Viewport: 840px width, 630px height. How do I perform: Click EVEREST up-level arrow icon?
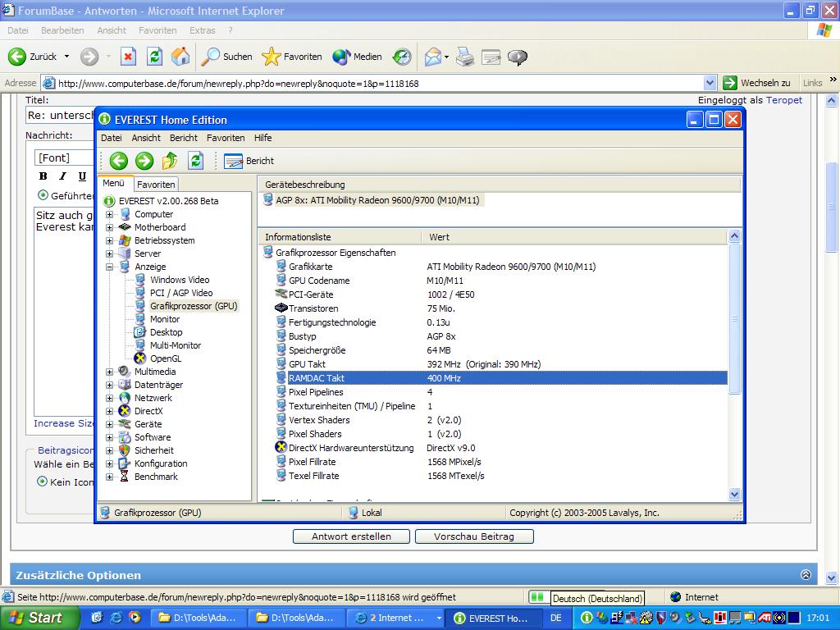click(x=170, y=160)
